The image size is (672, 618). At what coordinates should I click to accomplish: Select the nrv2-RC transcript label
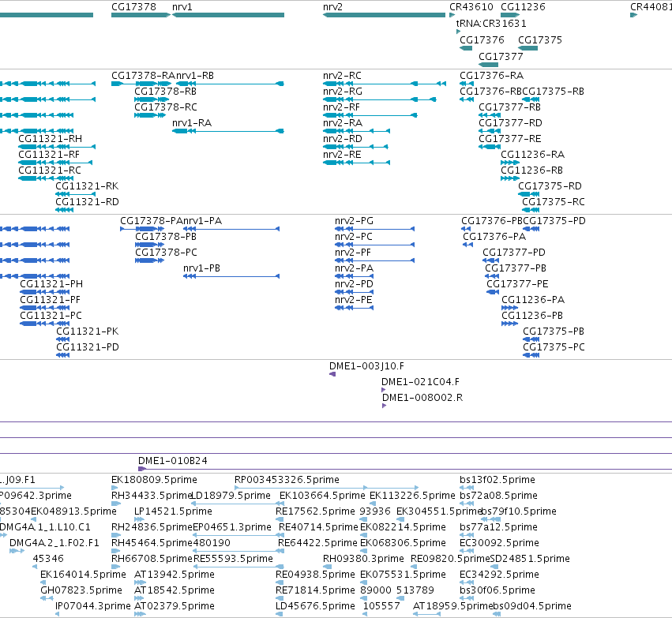[x=342, y=76]
